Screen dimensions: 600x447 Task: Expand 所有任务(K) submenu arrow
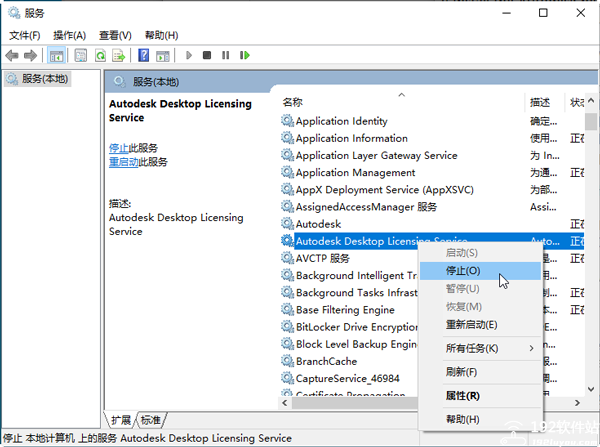tap(531, 348)
